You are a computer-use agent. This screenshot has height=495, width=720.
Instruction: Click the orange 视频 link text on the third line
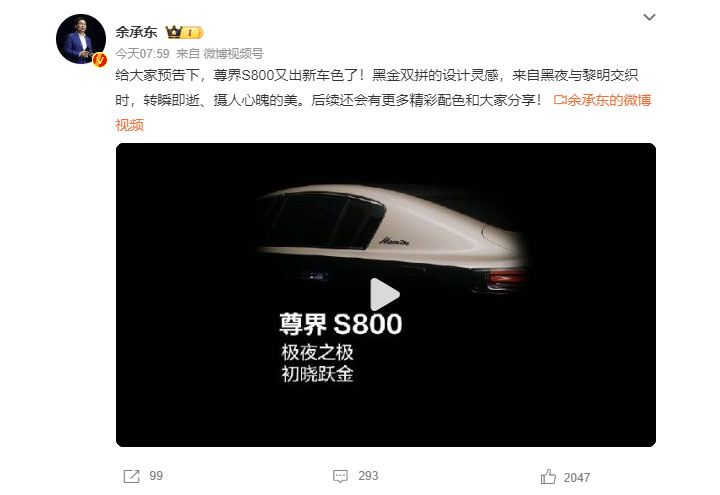pos(129,125)
